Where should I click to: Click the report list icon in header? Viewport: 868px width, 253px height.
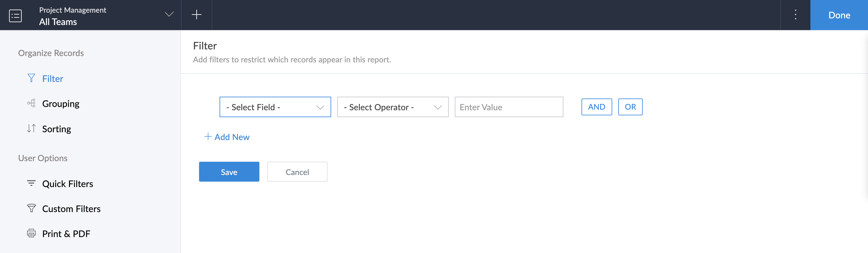(x=15, y=15)
